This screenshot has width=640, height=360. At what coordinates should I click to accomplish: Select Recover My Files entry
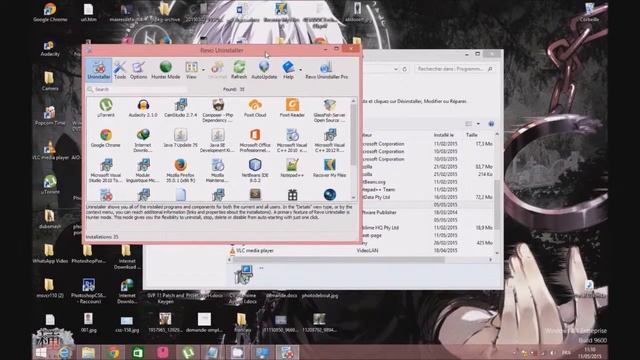(x=329, y=168)
